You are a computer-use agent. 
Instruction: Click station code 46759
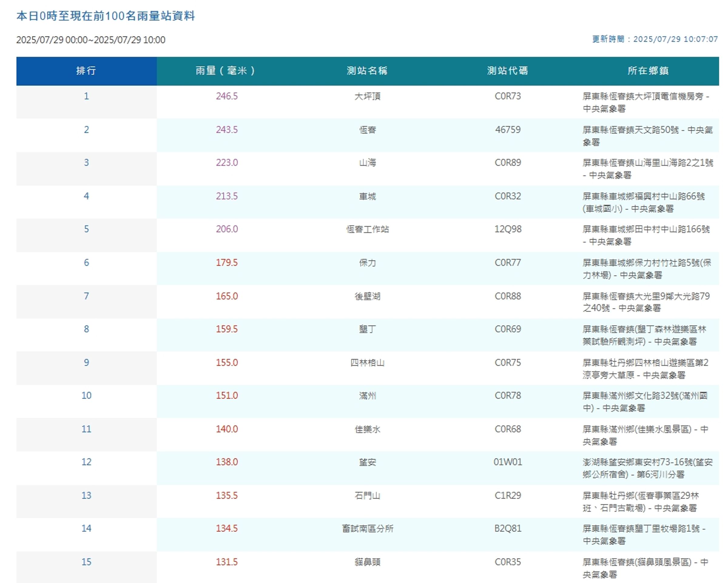[508, 129]
